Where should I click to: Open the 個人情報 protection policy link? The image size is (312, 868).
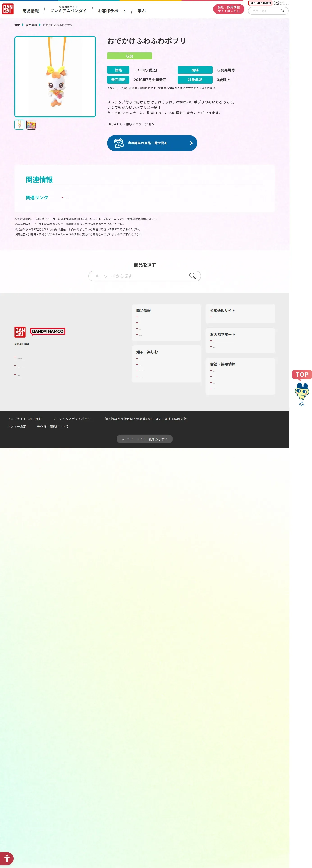pos(145,419)
